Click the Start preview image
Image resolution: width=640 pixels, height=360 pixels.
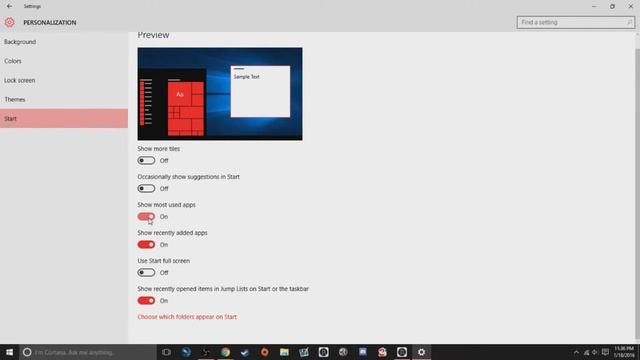[x=220, y=94]
